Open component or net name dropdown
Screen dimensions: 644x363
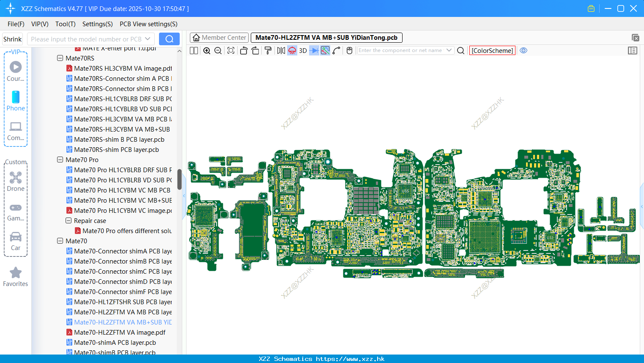[449, 50]
